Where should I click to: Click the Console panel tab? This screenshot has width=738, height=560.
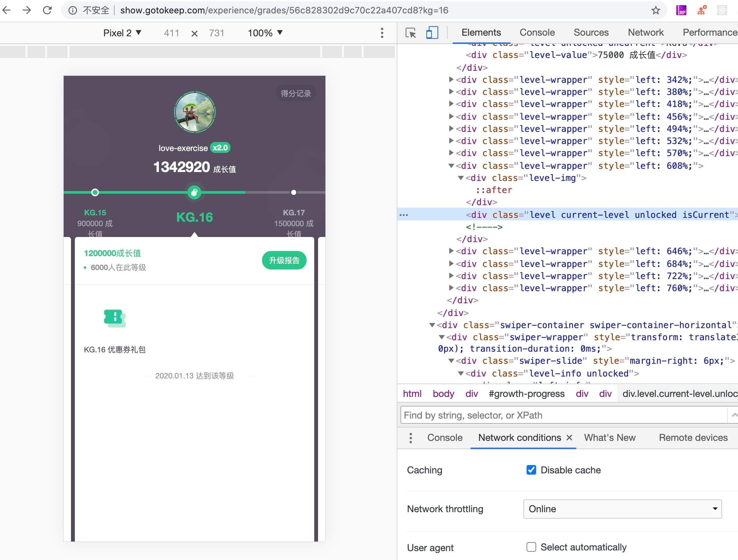536,32
